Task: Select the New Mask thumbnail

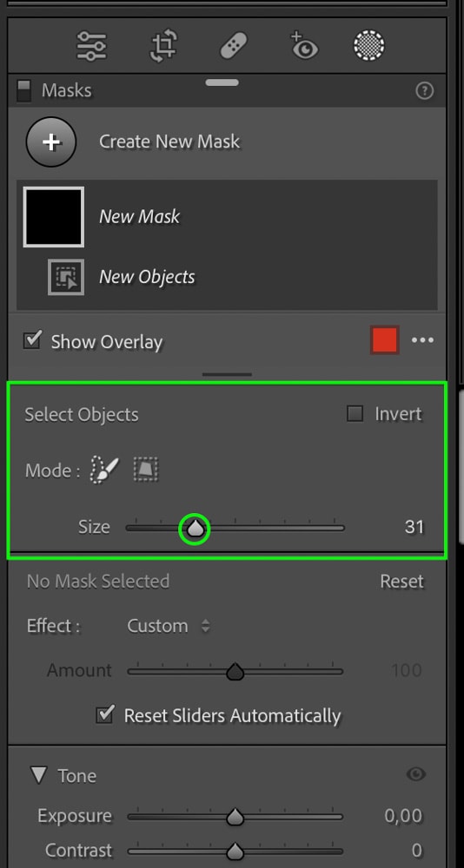Action: click(54, 216)
